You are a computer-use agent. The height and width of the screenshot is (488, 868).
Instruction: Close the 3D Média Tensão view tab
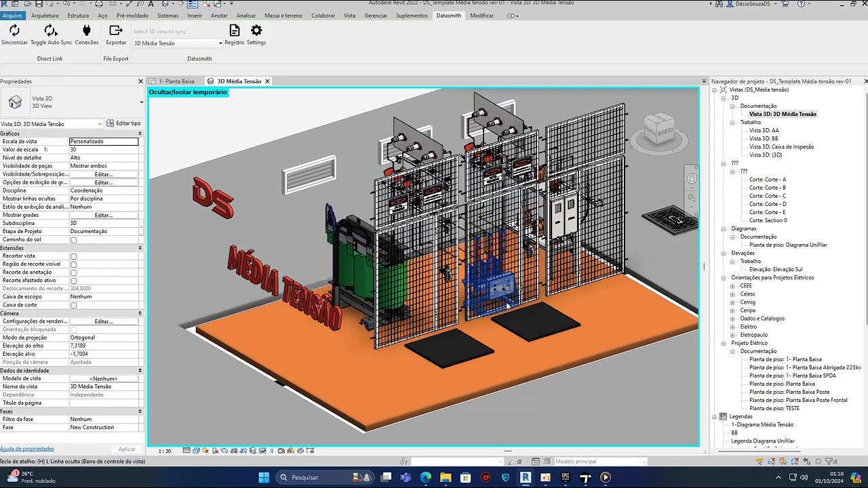pos(267,81)
